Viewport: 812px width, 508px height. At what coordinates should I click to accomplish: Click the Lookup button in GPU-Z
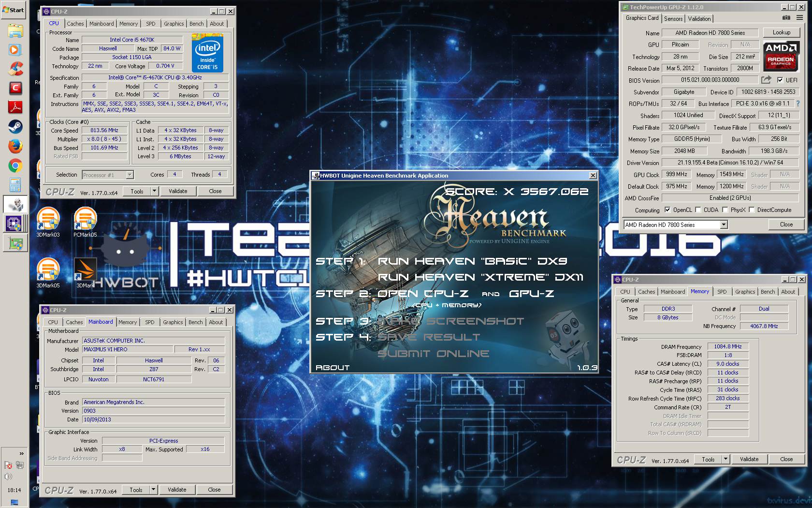pyautogui.click(x=781, y=32)
